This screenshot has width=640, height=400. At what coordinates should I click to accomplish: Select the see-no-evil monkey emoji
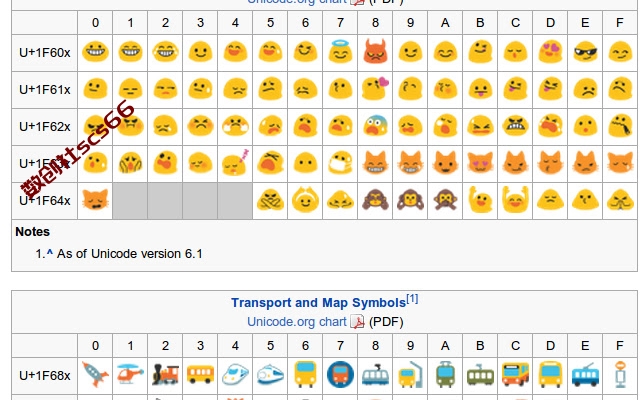(x=375, y=200)
